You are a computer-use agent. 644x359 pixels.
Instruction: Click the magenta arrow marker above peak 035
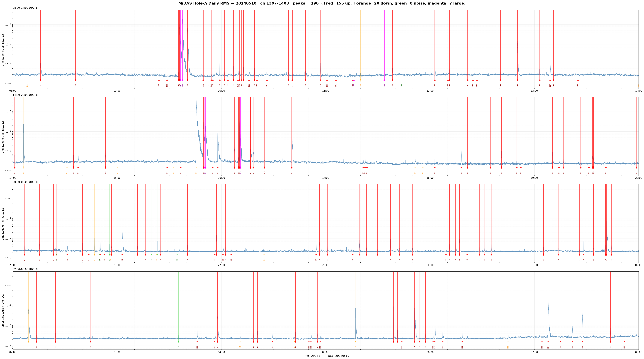384,80
